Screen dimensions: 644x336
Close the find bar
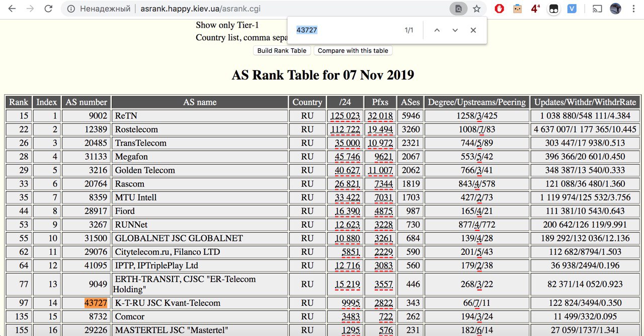pyautogui.click(x=473, y=30)
